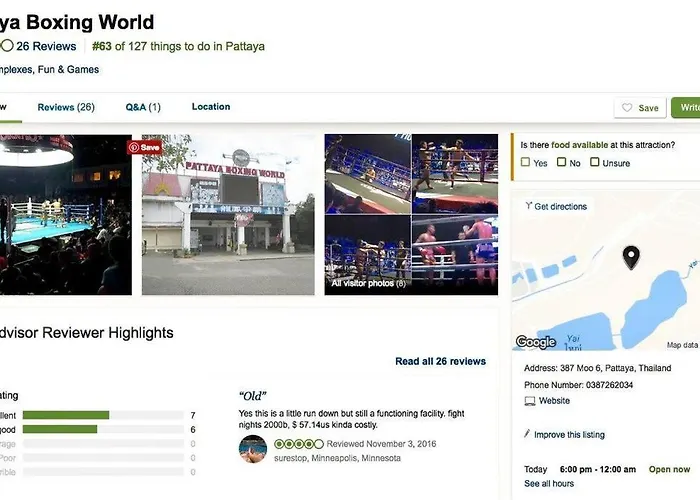Check Unsure for food available
The height and width of the screenshot is (500, 700).
(x=595, y=162)
